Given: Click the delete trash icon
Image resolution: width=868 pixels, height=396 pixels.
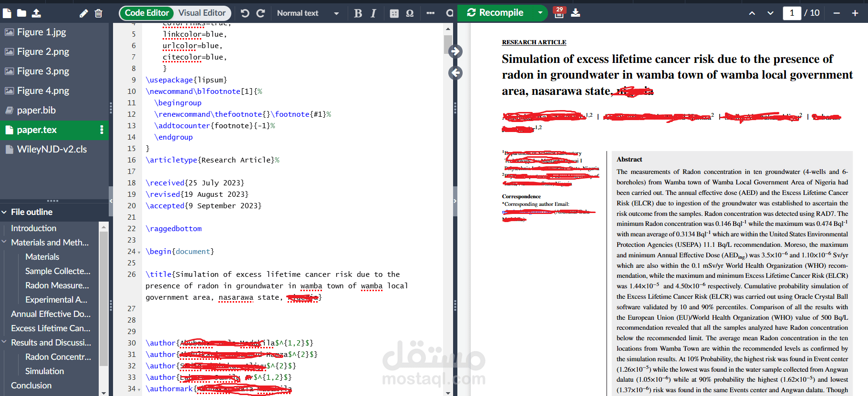Looking at the screenshot, I should tap(98, 13).
